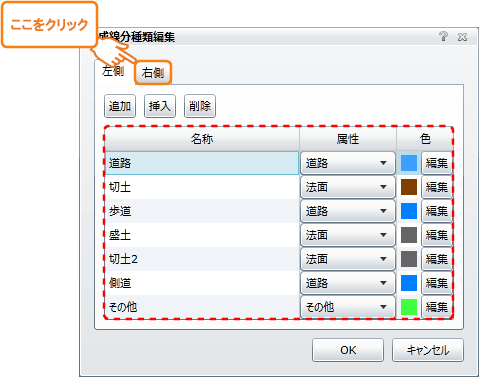Open attribute dropdown for 道路 row
The width and height of the screenshot is (479, 377).
click(348, 163)
